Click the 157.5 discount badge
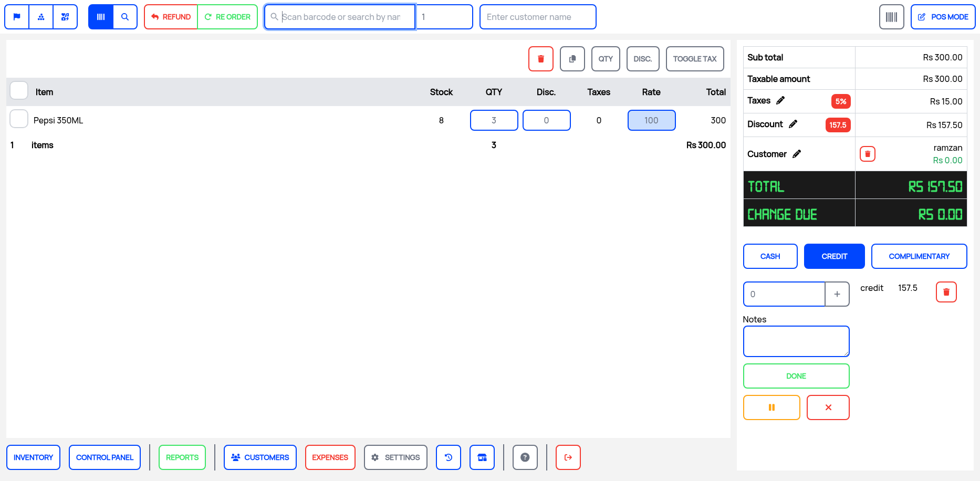The image size is (980, 481). pyautogui.click(x=838, y=125)
